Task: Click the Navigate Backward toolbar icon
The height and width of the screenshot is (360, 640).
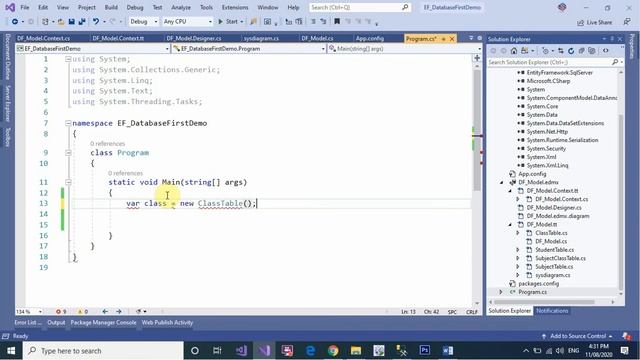Action: pyautogui.click(x=15, y=22)
